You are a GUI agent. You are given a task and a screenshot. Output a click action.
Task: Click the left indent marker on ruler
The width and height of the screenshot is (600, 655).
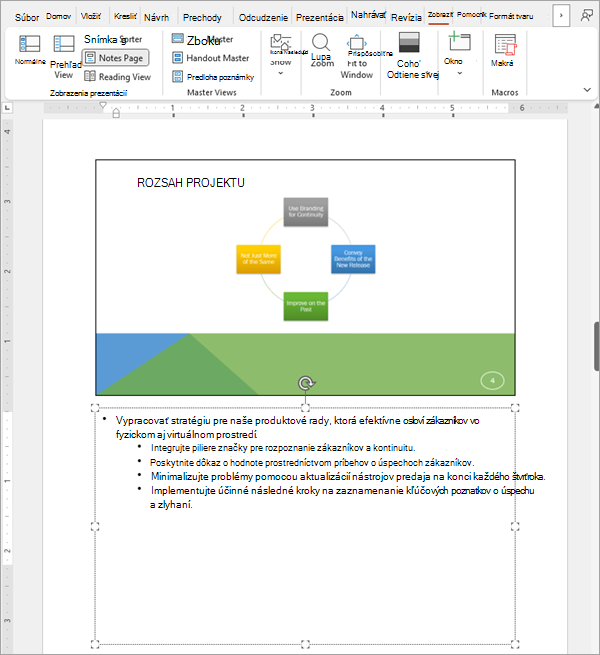116,113
